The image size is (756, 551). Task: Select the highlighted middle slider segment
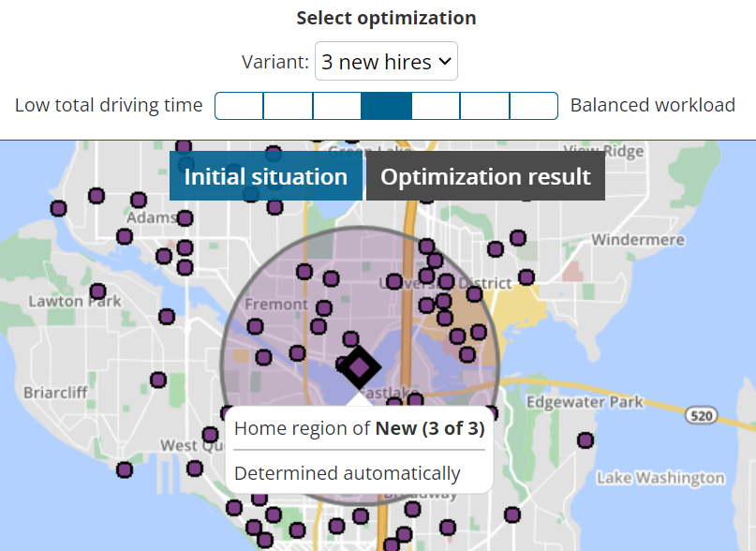[386, 106]
